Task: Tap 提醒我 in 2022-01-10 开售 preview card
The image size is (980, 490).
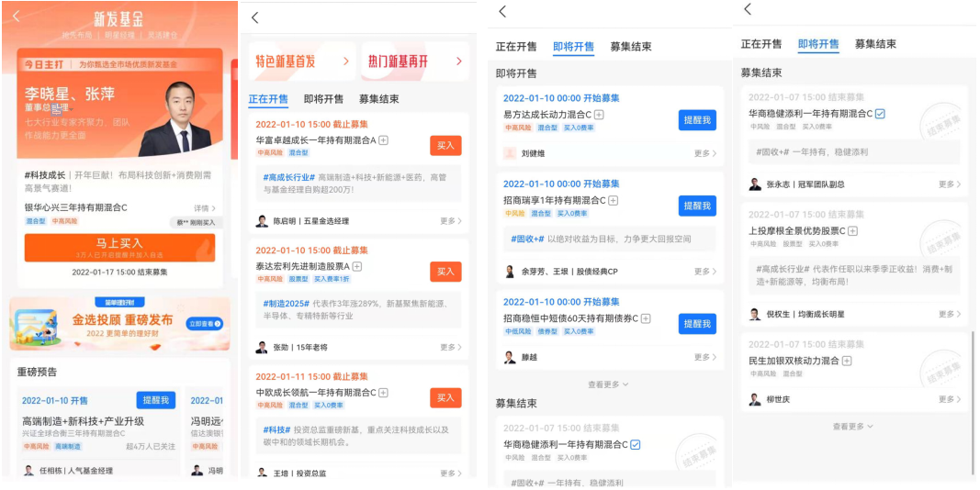Action: (155, 400)
